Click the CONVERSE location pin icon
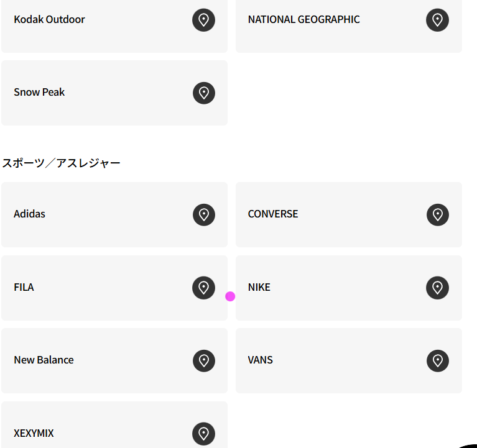477x448 pixels. coord(437,214)
